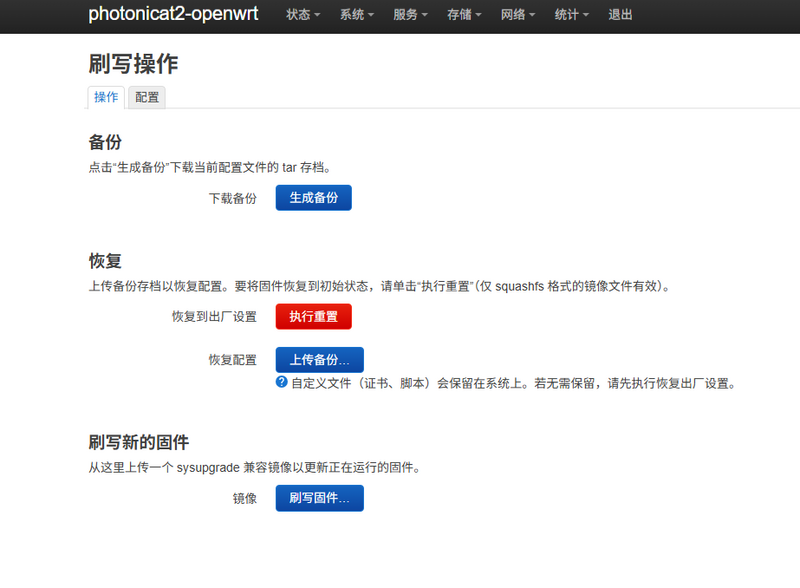
Task: Click the 上传备份... button
Action: point(319,360)
